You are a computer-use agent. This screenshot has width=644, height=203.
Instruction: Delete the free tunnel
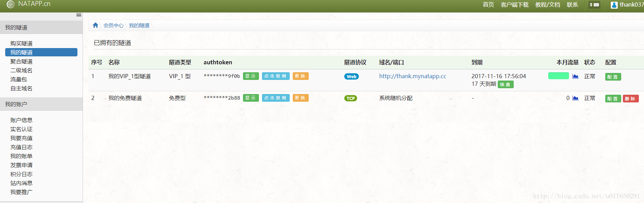tap(630, 99)
